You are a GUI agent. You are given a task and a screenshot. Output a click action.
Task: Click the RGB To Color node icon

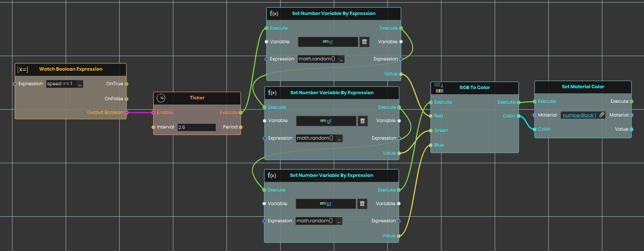pyautogui.click(x=439, y=88)
